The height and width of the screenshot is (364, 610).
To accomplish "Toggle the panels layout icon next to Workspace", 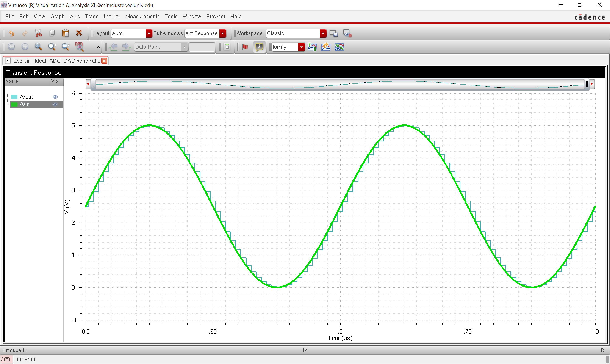I will point(333,33).
